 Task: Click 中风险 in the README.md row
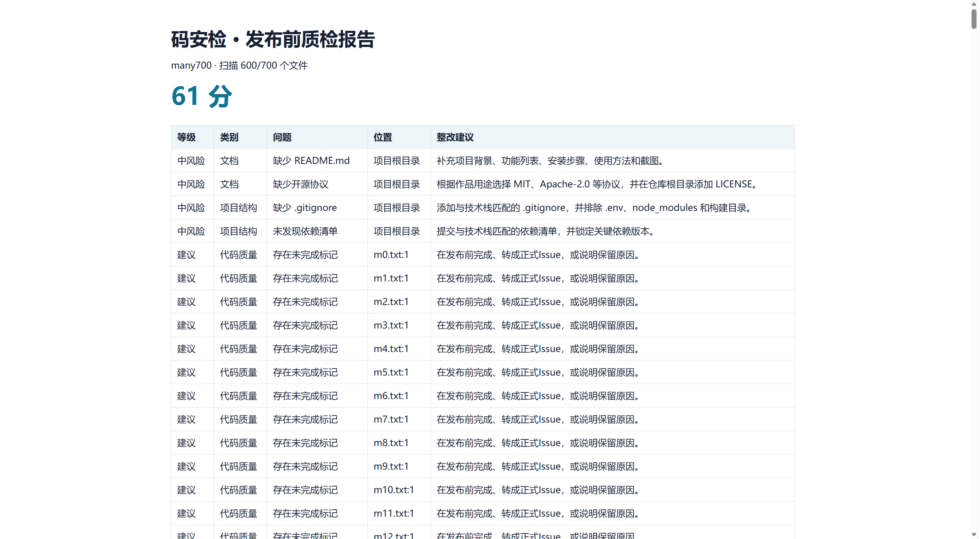pyautogui.click(x=191, y=161)
